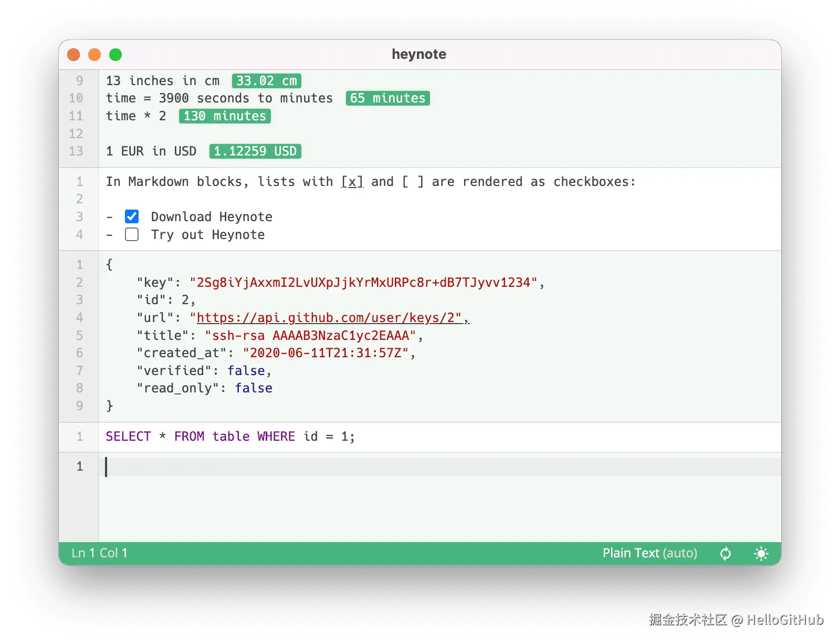Click the empty line in the last block
This screenshot has width=840, height=643.
pyautogui.click(x=440, y=467)
